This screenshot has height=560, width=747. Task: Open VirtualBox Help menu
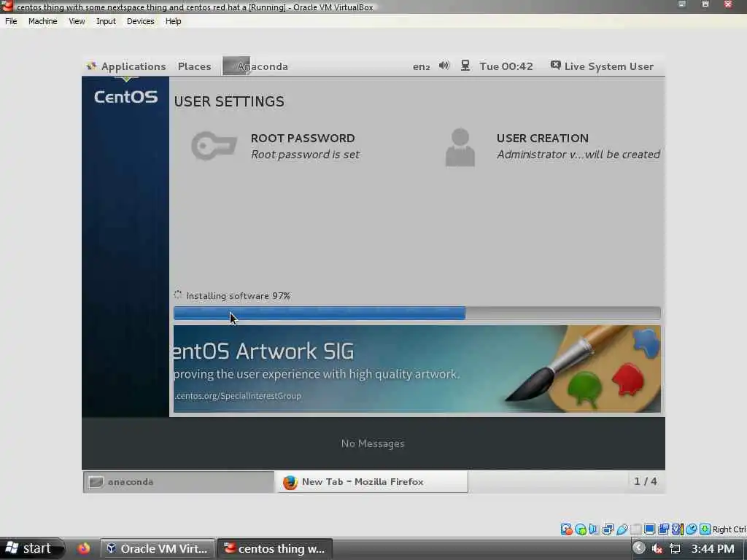click(x=174, y=21)
